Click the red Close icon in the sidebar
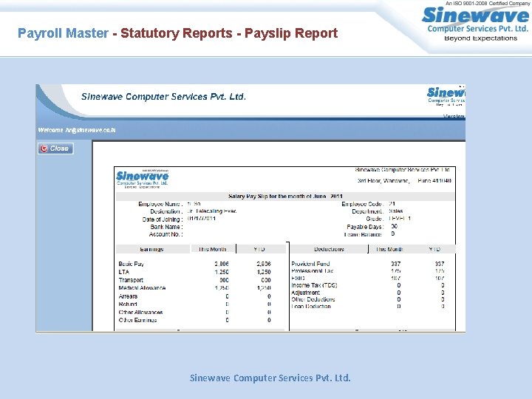This screenshot has width=532, height=399. pos(44,149)
